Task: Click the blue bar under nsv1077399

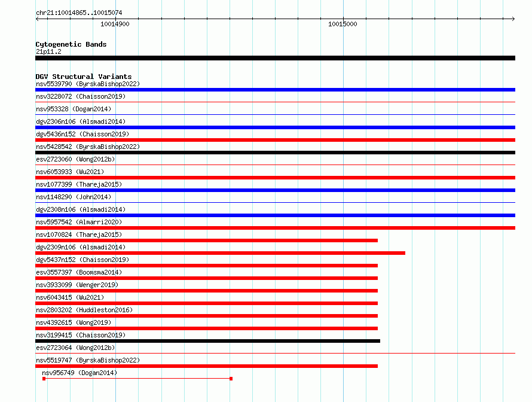Action: pos(275,190)
